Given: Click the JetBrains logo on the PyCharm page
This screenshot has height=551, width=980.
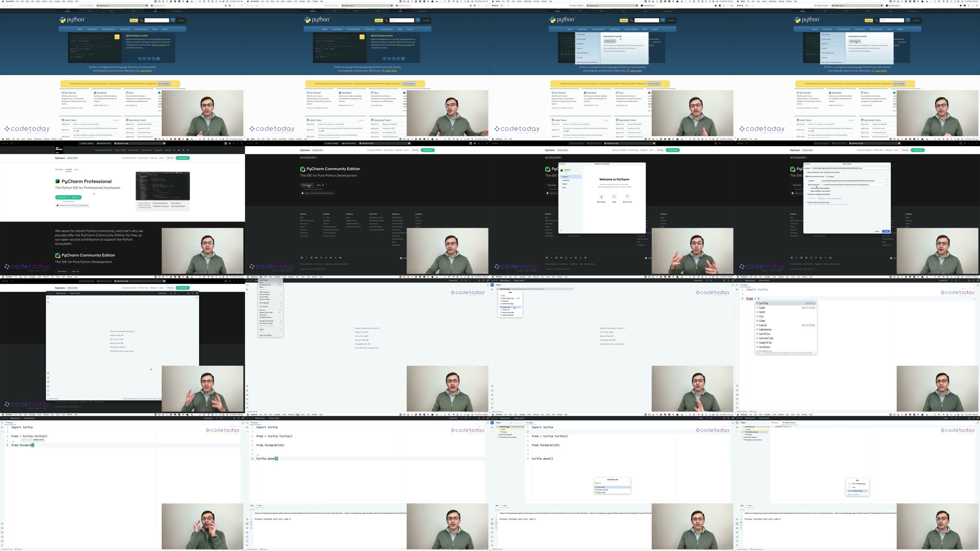Looking at the screenshot, I should coord(59,150).
